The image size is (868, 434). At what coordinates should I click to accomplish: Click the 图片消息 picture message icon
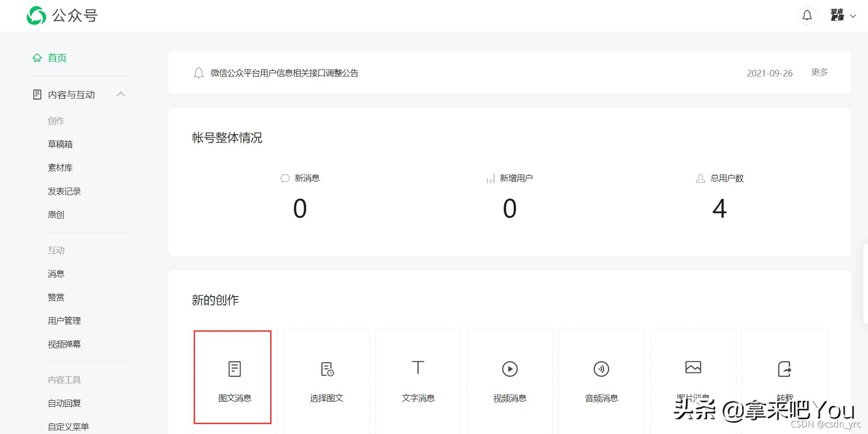pyautogui.click(x=693, y=369)
